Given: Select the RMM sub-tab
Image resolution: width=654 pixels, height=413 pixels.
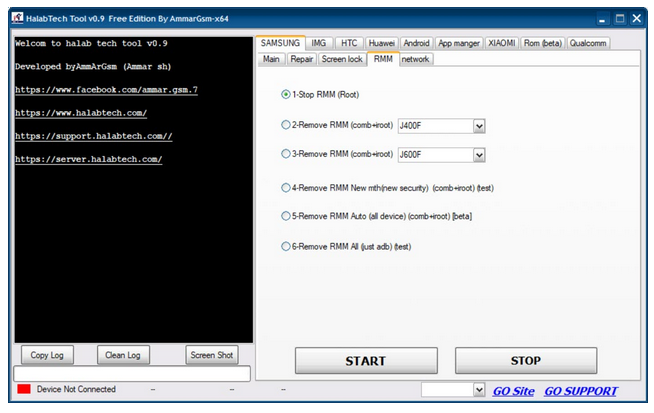Looking at the screenshot, I should [383, 59].
